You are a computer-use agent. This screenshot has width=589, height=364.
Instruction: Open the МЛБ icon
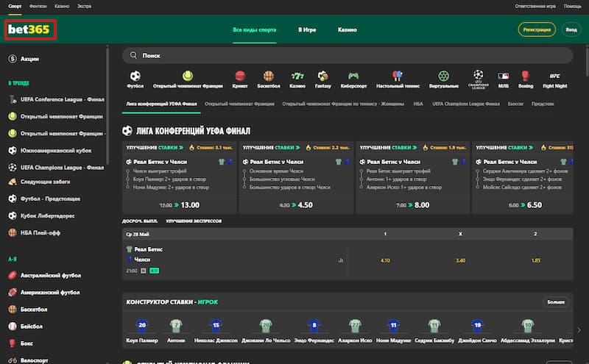tap(504, 79)
